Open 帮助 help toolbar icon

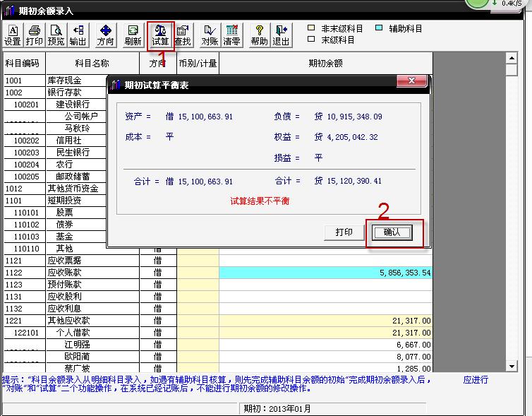tap(260, 35)
